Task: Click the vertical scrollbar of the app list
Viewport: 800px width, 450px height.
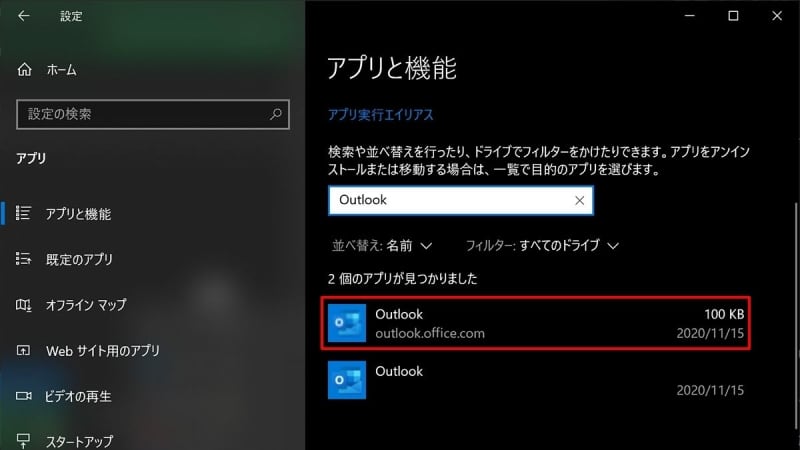Action: [x=796, y=316]
